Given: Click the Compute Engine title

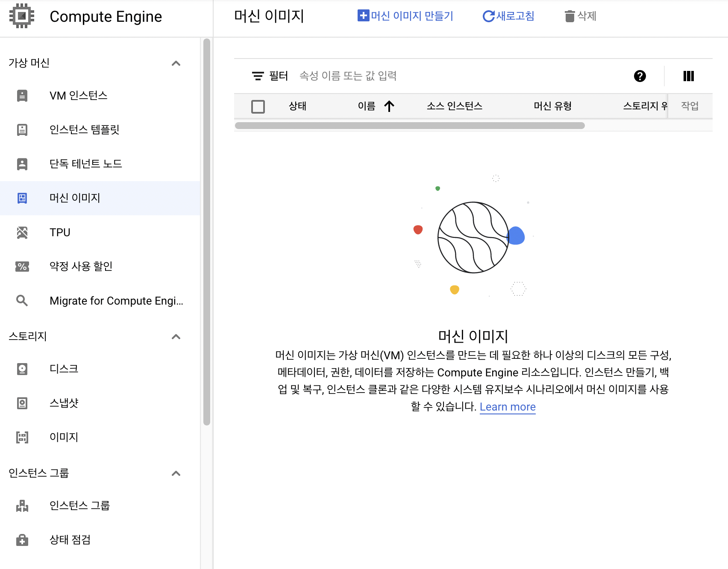Looking at the screenshot, I should coord(106,17).
